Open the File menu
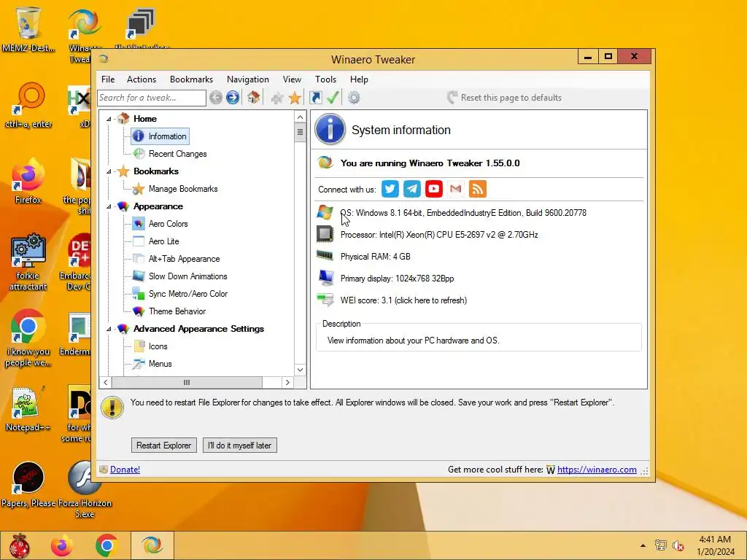Screen dimensions: 747x560 (x=108, y=79)
